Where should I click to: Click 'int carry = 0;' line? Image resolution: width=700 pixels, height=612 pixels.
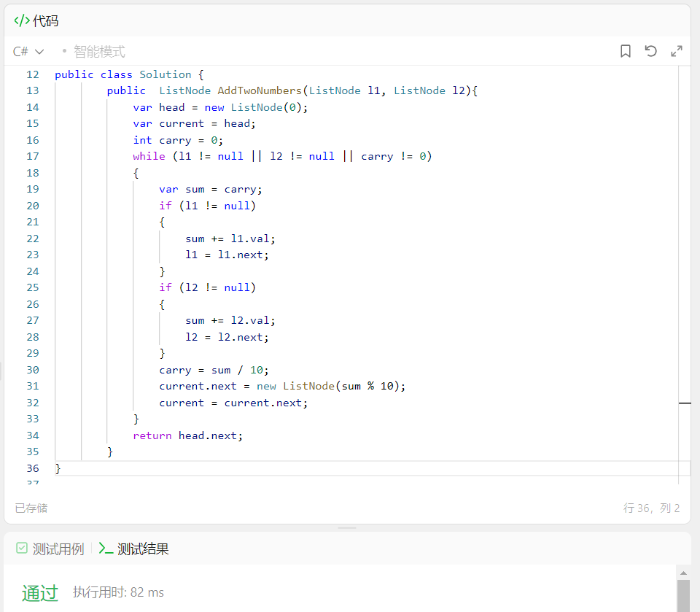(x=178, y=140)
